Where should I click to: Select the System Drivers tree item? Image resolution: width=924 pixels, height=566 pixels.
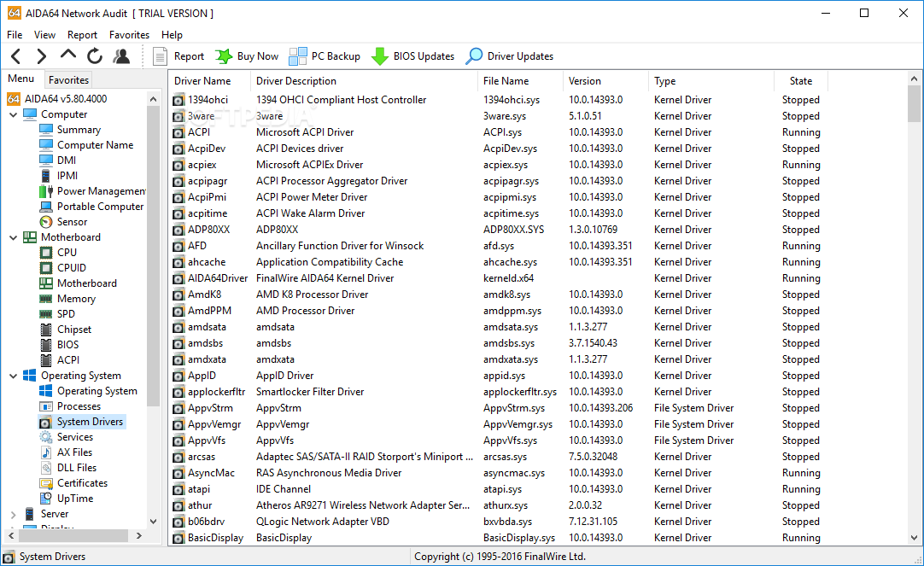pyautogui.click(x=81, y=422)
